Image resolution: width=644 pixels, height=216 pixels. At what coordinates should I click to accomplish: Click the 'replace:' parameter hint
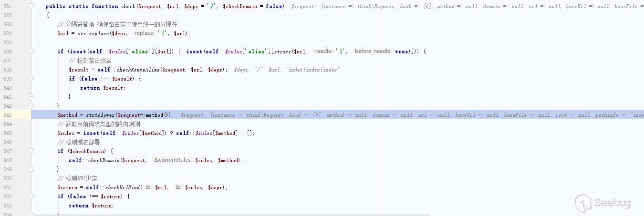[x=145, y=33]
